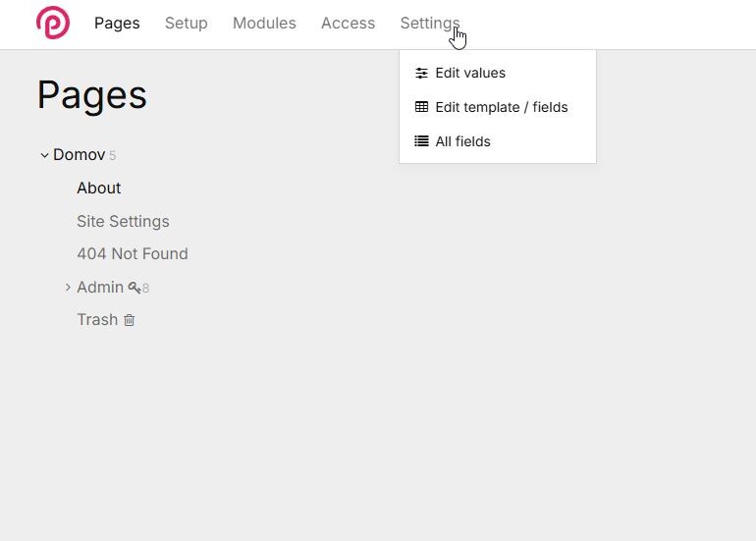Click the key icon next to Admin

pos(134,288)
